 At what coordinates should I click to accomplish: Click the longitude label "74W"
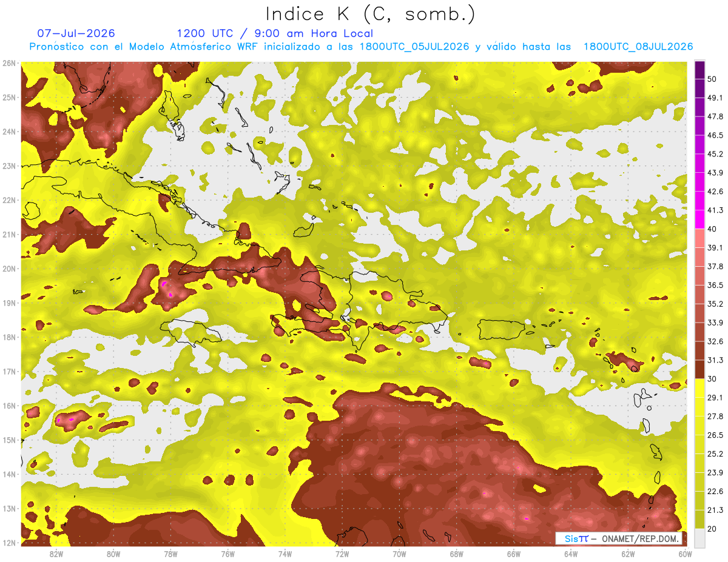click(285, 555)
